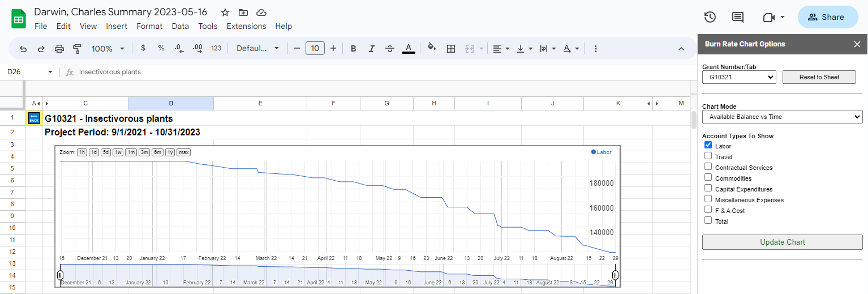Click the blue Back arrow icon in cell
Viewport: 868px width, 294px height.
click(34, 118)
